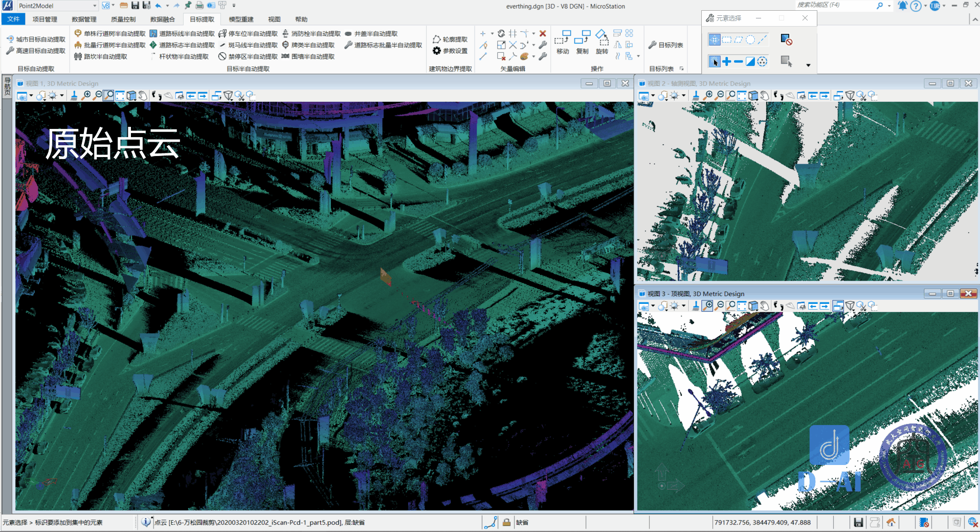This screenshot has height=532, width=980.
Task: Toggle the lock icon in status bar
Action: coord(506,522)
